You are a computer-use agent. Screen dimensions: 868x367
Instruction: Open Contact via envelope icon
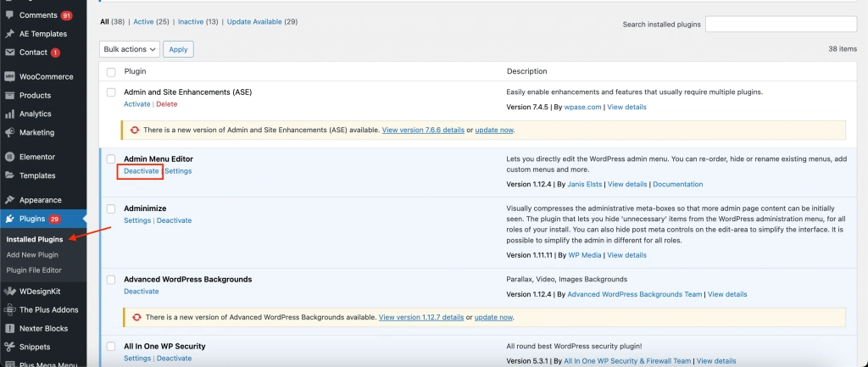pos(9,53)
